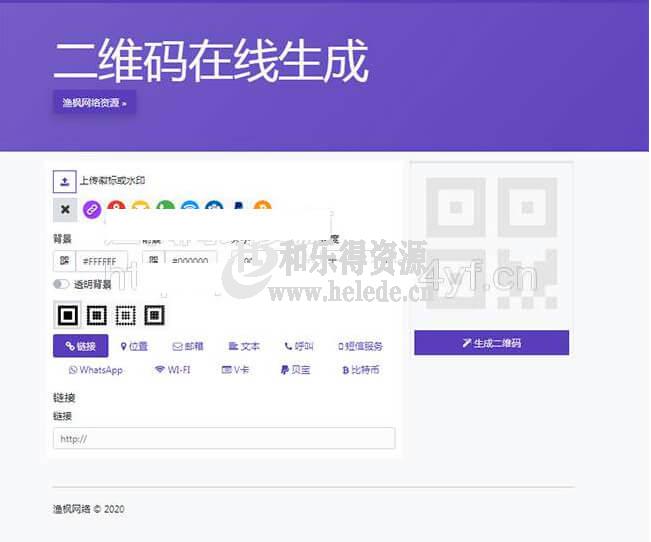This screenshot has width=651, height=542.
Task: Select the 链接 tab
Action: point(81,346)
